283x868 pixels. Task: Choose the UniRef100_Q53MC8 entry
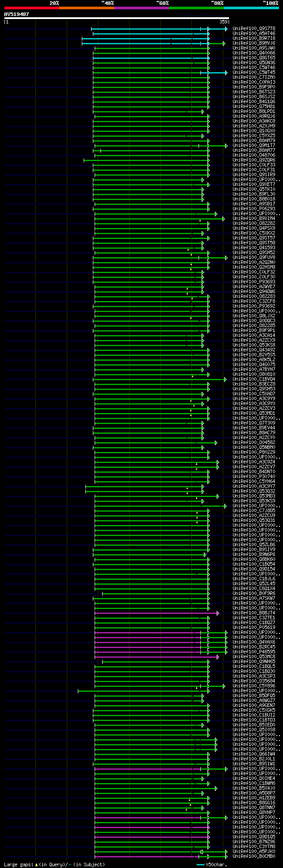click(x=254, y=657)
